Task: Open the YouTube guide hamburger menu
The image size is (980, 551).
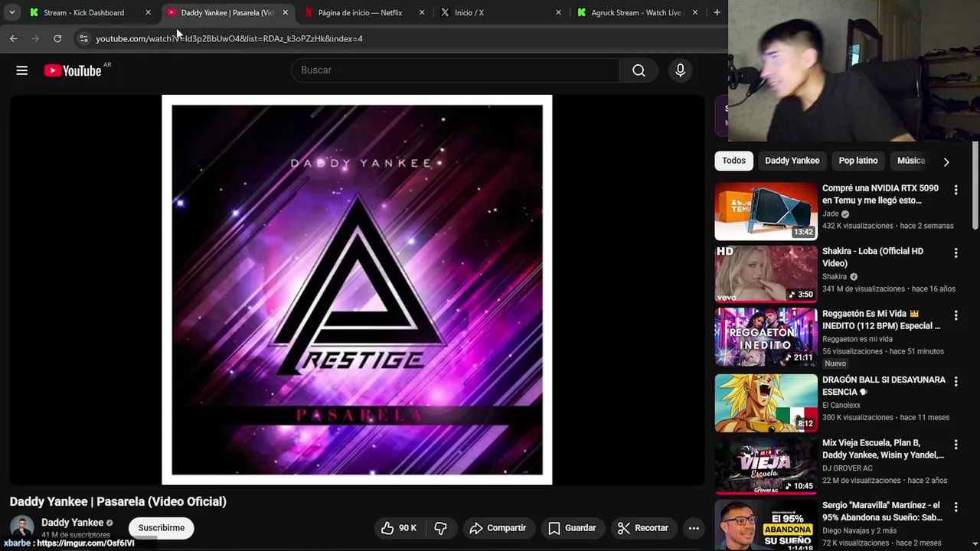Action: tap(21, 70)
